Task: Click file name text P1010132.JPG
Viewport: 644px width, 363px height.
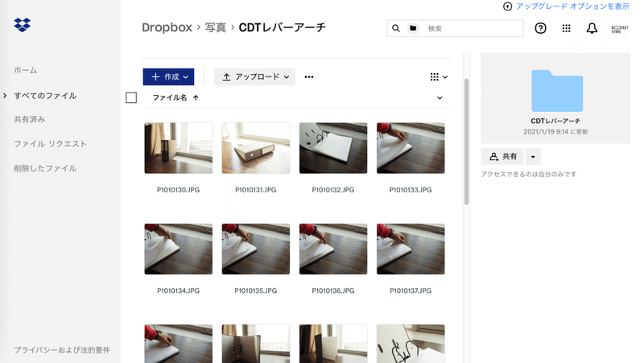Action: 333,190
